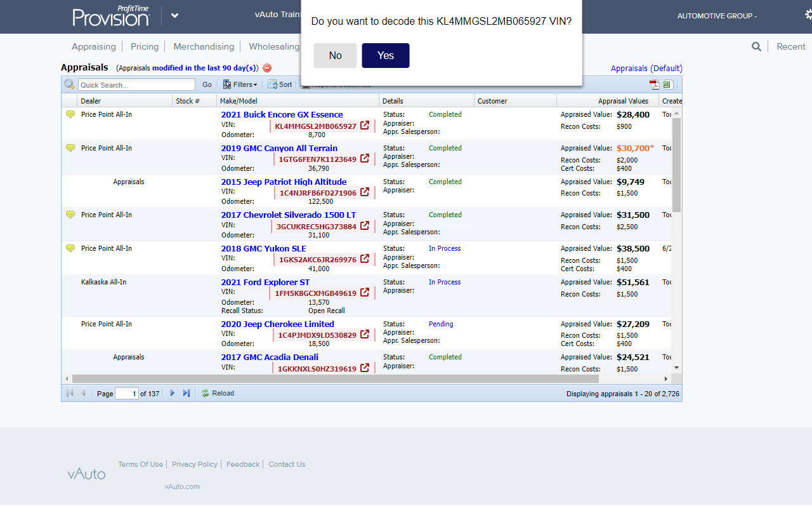Open external link icon for Ford Explorer VIN
This screenshot has width=812, height=508.
click(x=365, y=293)
